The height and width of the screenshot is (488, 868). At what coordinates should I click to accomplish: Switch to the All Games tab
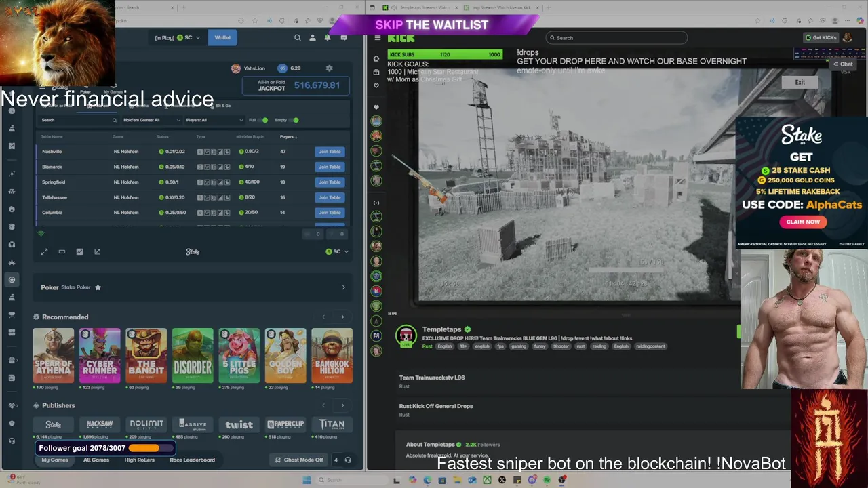coord(96,460)
